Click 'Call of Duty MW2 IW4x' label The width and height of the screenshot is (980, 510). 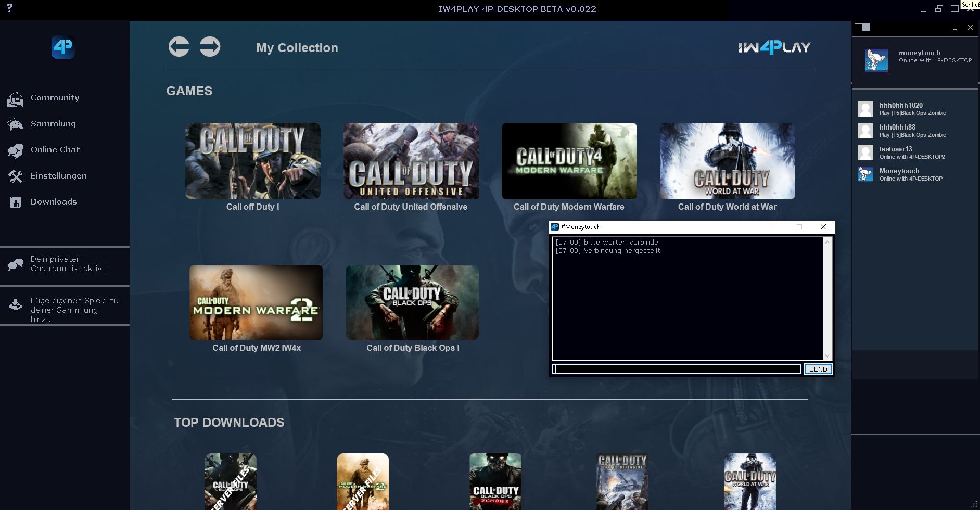257,348
